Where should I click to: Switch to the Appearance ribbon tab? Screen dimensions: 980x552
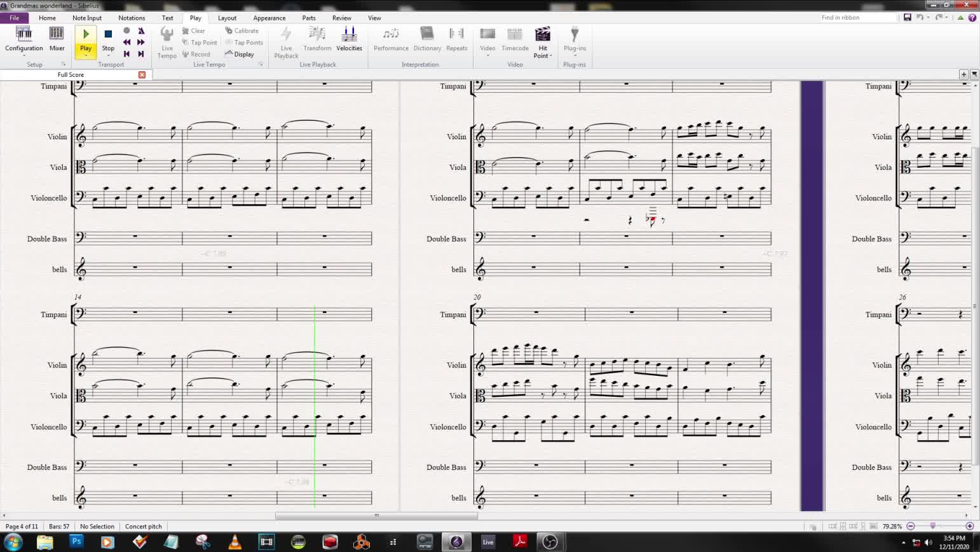[x=269, y=18]
